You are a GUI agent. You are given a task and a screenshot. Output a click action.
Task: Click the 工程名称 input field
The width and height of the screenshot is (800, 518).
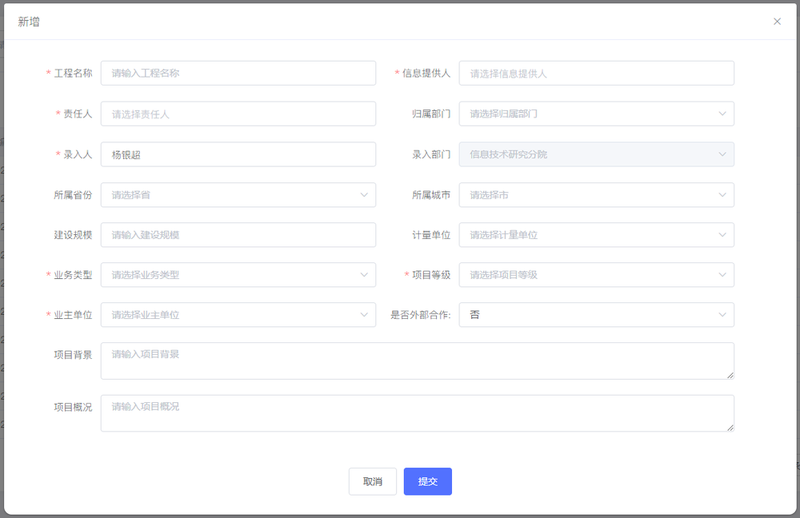pyautogui.click(x=238, y=73)
